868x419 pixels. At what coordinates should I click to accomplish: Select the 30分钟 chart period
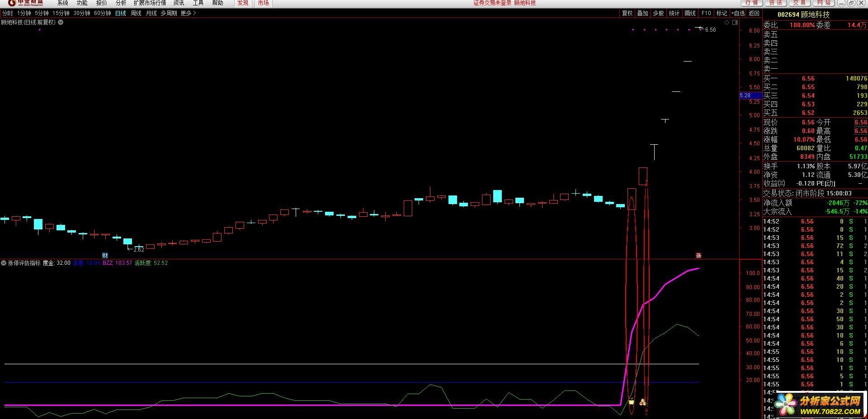click(x=81, y=14)
